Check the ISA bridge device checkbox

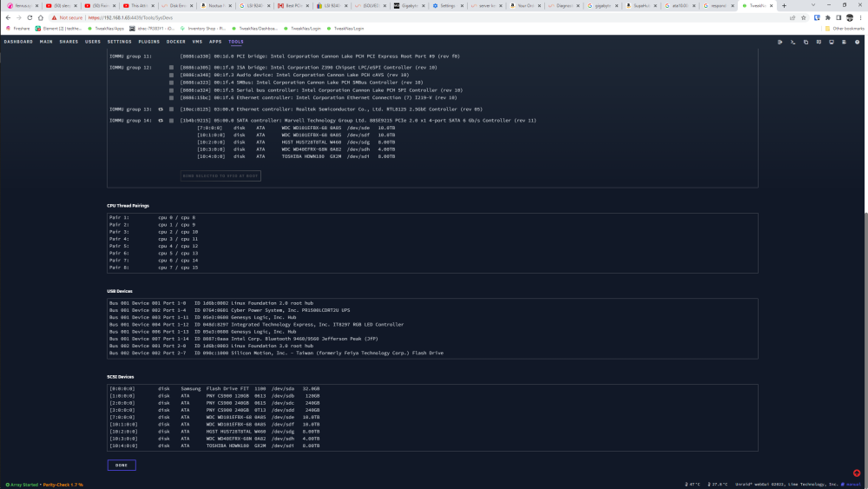[x=172, y=68]
